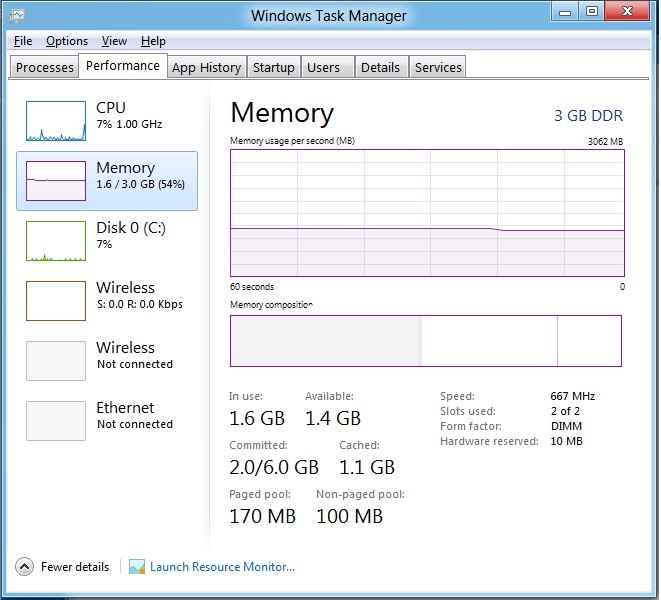Image resolution: width=661 pixels, height=600 pixels.
Task: Switch to the App History tab
Action: click(207, 67)
